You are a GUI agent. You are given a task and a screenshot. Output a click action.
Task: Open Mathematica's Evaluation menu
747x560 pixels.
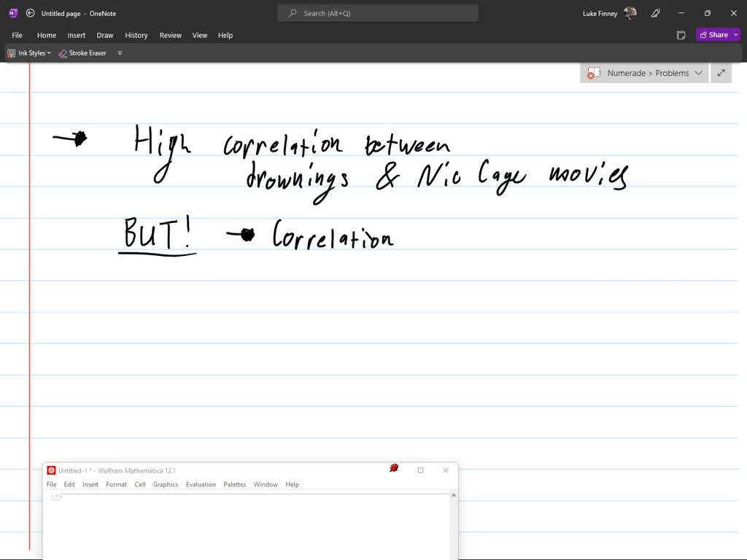click(x=201, y=484)
